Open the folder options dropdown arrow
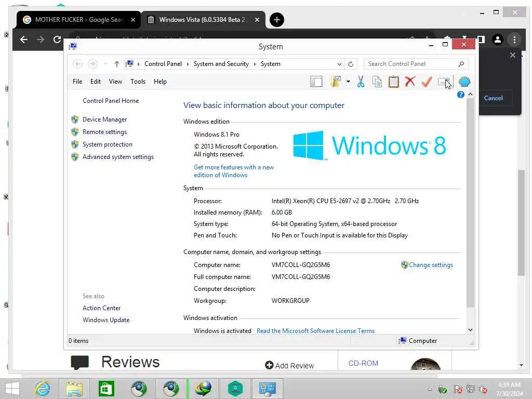Image resolution: width=532 pixels, height=399 pixels. [x=348, y=82]
